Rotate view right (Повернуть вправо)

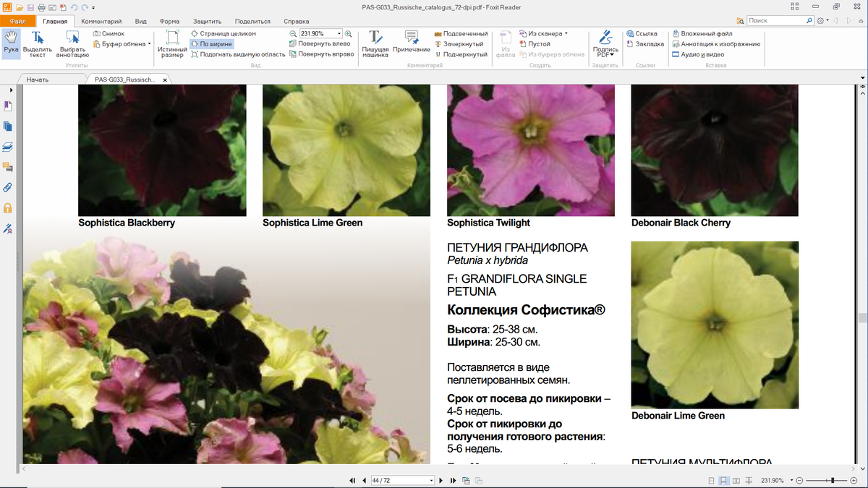coord(321,53)
